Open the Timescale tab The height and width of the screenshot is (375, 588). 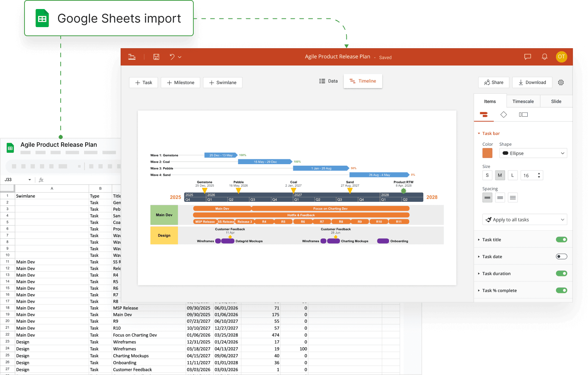pyautogui.click(x=523, y=101)
